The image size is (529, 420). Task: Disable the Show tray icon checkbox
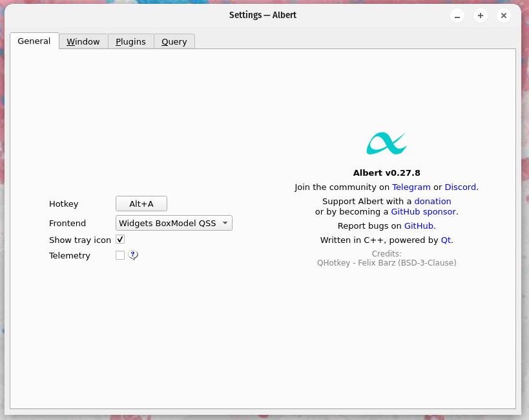tap(119, 239)
